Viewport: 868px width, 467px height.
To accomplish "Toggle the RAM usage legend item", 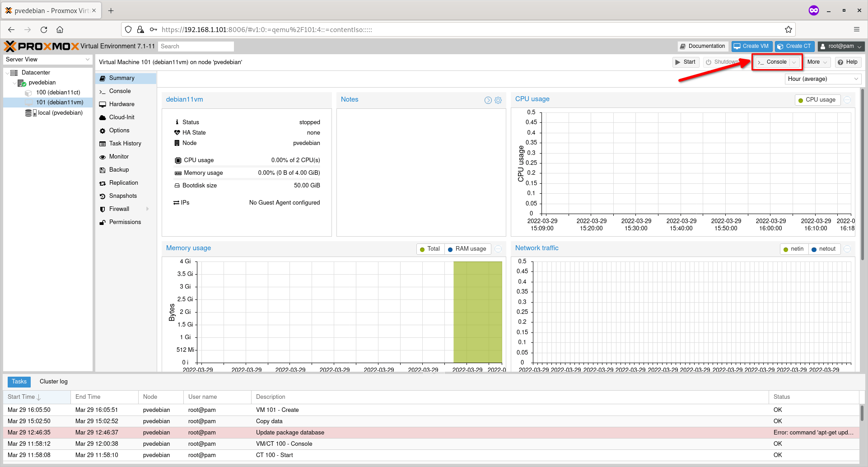I will [467, 249].
